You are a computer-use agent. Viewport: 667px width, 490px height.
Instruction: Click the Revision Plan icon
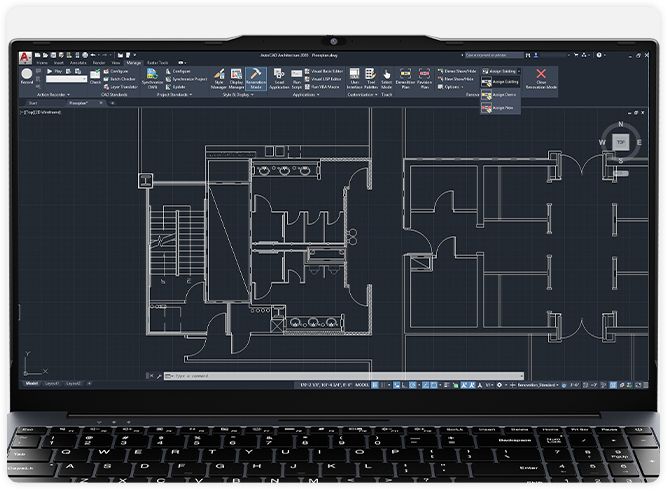pos(424,79)
